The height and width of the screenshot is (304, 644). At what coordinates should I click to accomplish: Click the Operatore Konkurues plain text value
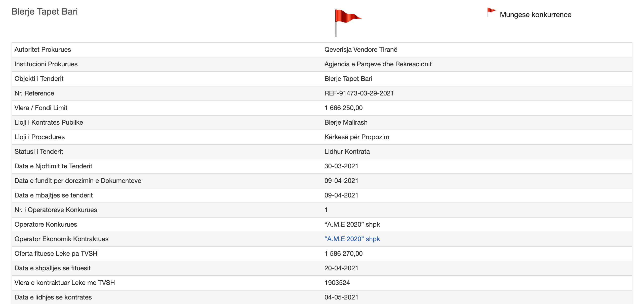click(x=352, y=224)
